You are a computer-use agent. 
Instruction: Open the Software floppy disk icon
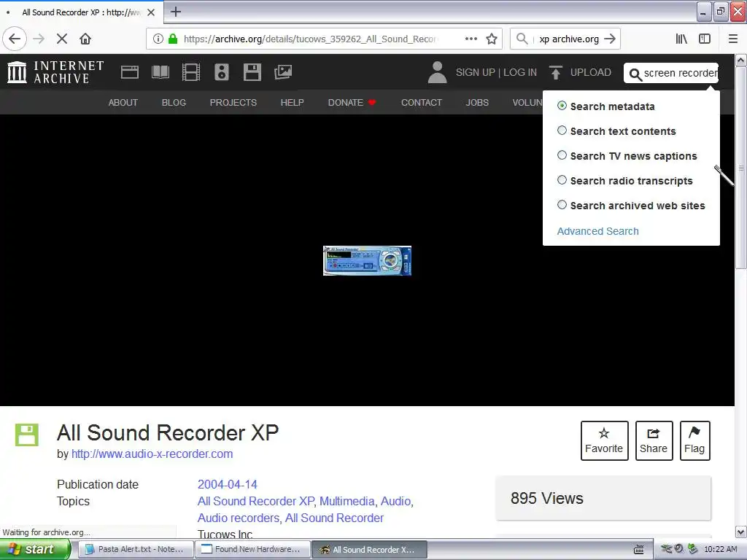click(x=252, y=72)
